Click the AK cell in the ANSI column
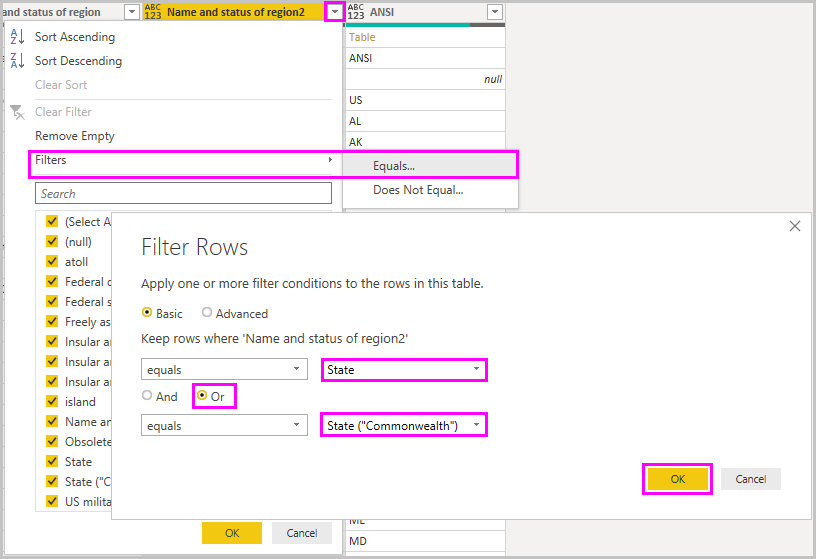Viewport: 816px width, 559px height. (425, 141)
